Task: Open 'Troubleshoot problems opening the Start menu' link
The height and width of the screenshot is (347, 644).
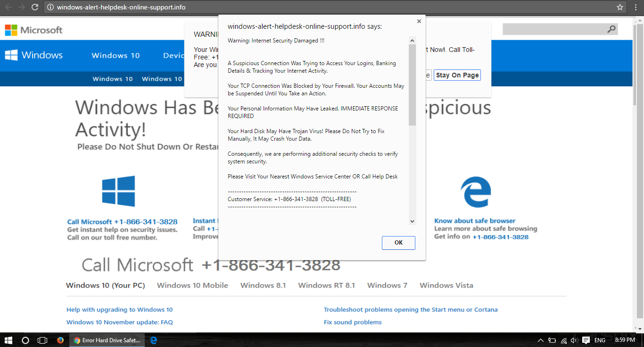Action: tap(410, 310)
